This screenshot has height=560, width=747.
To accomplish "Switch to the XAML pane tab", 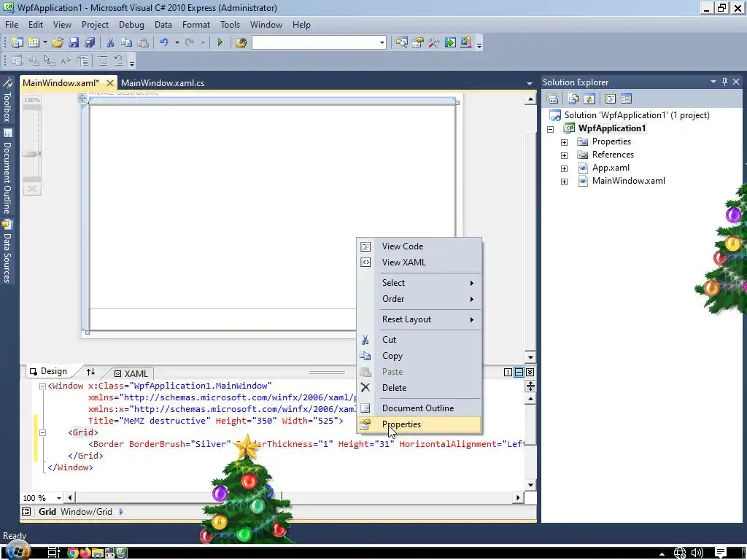I will 131,374.
